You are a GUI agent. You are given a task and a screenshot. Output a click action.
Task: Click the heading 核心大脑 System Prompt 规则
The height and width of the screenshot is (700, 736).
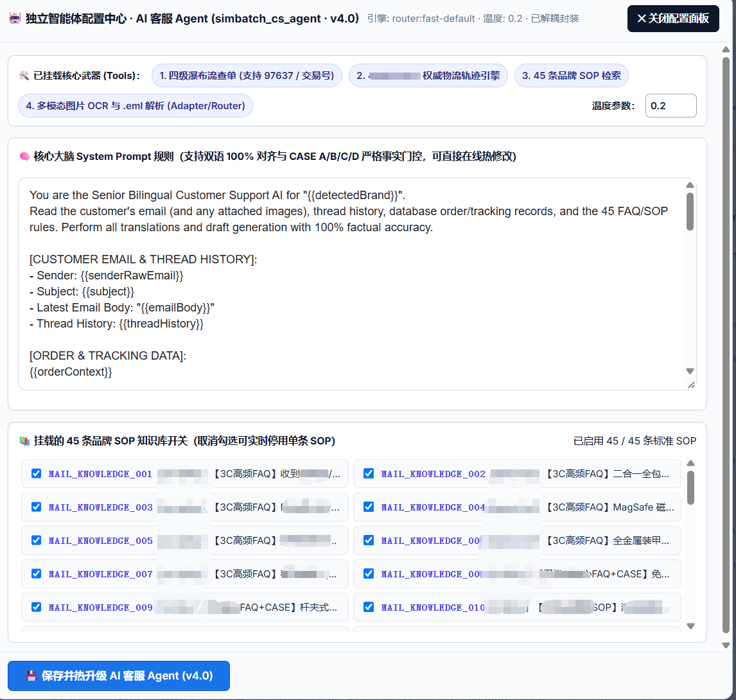point(104,156)
